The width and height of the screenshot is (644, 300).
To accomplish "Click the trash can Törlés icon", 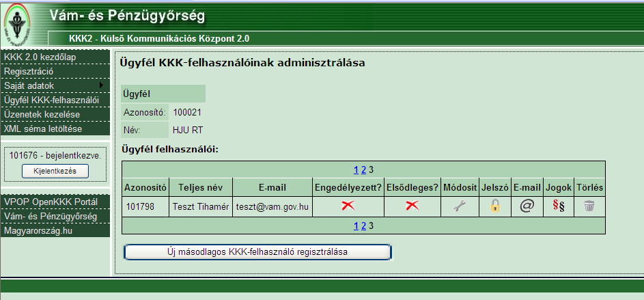I will click(x=589, y=206).
